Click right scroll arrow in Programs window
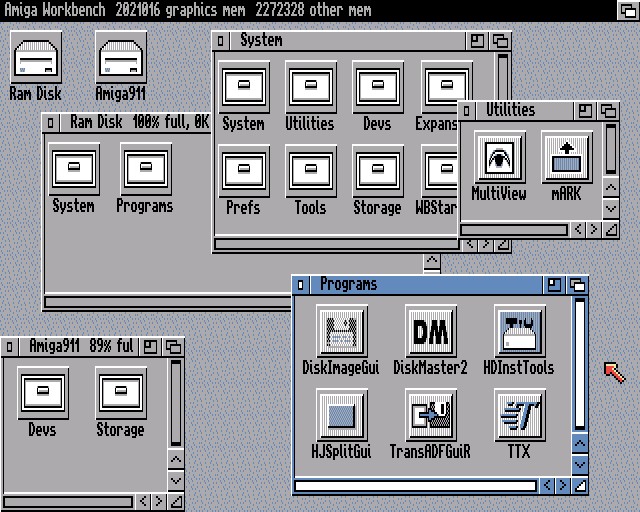Viewport: 640px width, 512px height. pos(563,486)
